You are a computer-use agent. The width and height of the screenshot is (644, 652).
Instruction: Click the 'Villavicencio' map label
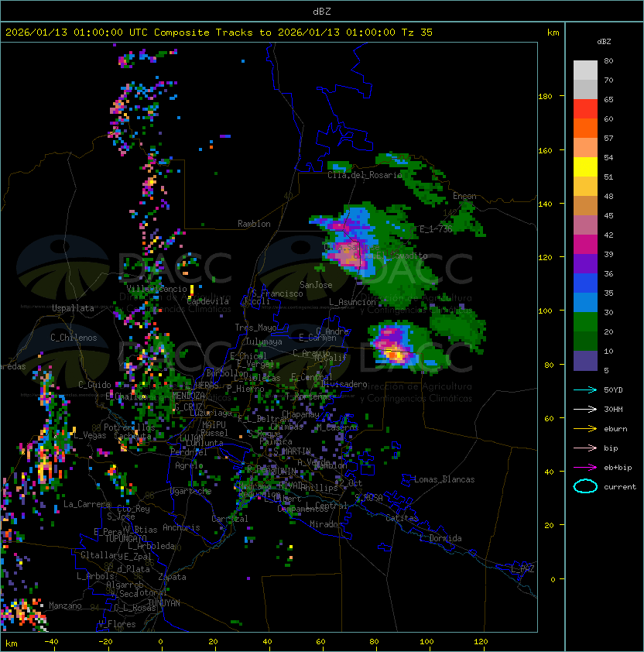pyautogui.click(x=156, y=289)
